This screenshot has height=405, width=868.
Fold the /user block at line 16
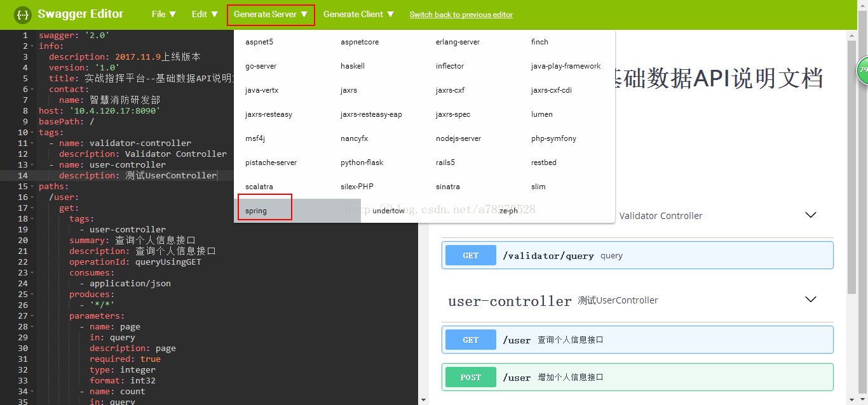(x=32, y=197)
